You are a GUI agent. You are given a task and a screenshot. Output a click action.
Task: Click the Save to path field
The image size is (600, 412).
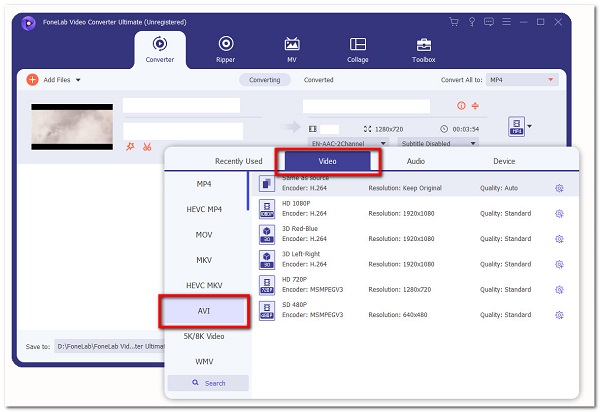[109, 347]
